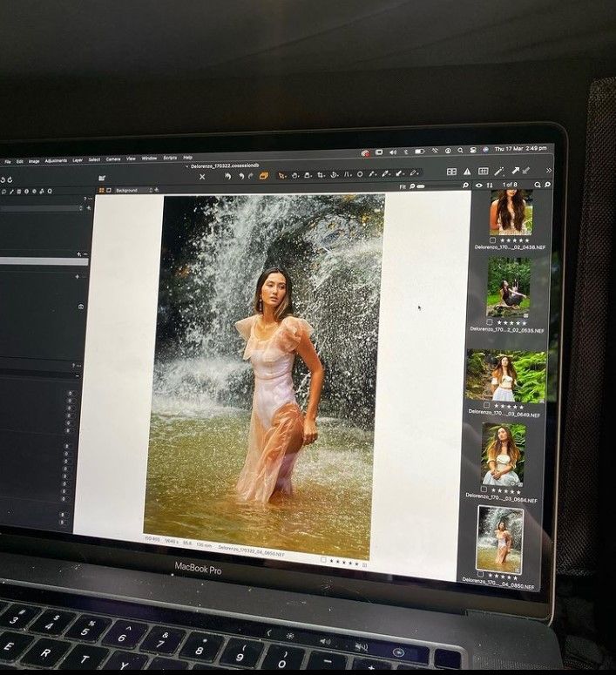Click the Fit zoom label
Viewport: 616px width, 675px height.
click(403, 186)
